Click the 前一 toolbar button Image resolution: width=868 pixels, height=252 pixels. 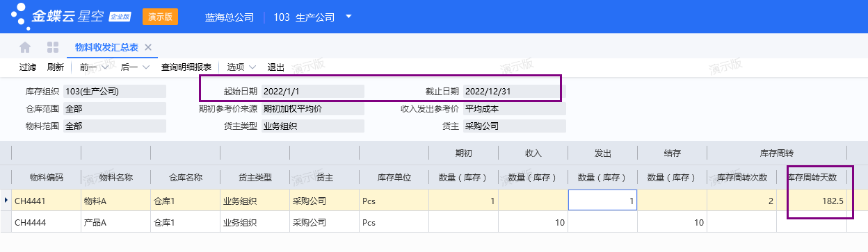(88, 67)
